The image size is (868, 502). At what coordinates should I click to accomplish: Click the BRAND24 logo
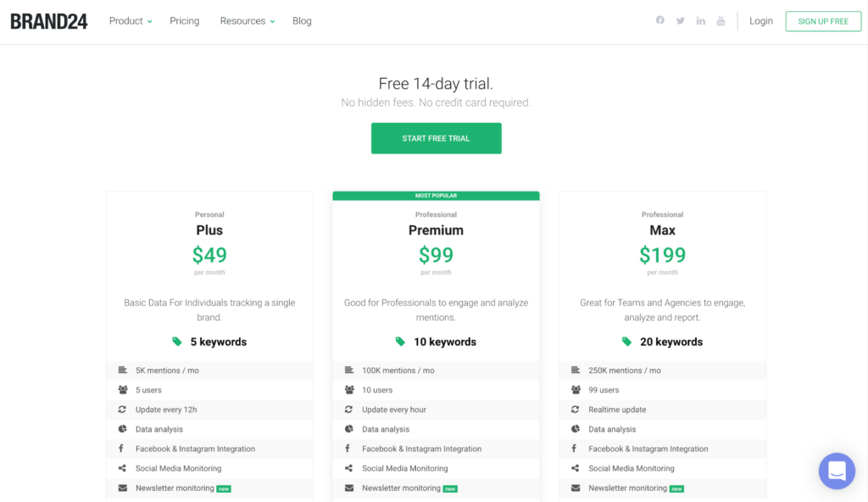(48, 21)
